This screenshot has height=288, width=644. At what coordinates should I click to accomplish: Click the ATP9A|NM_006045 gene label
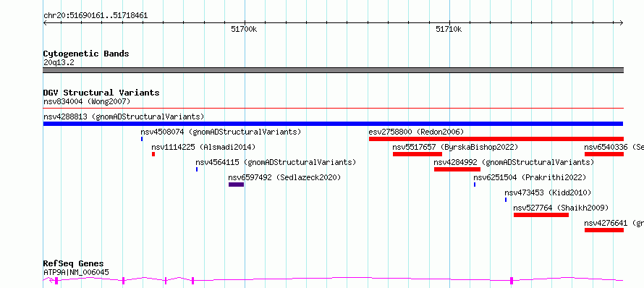(77, 272)
